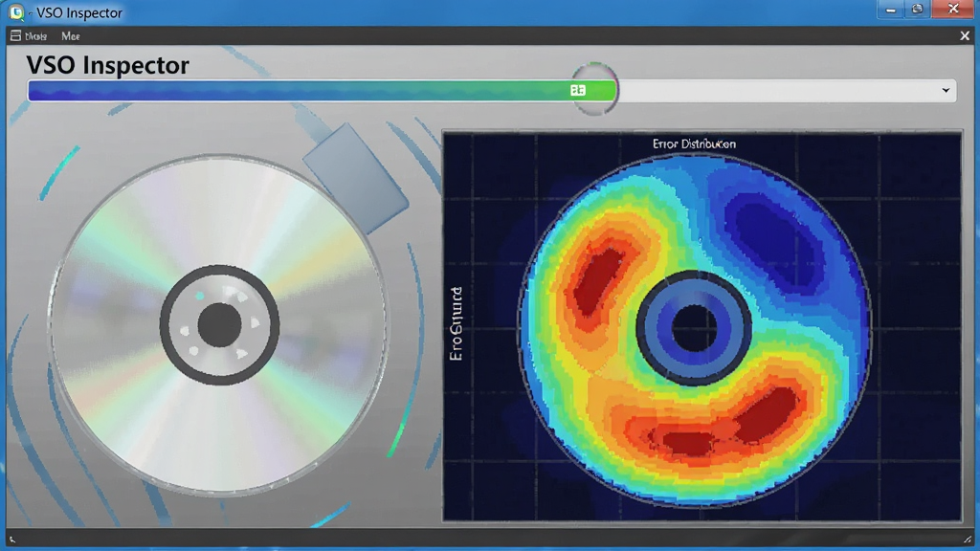Click the round handle on the progress bar
This screenshot has width=980, height=551.
pos(594,89)
